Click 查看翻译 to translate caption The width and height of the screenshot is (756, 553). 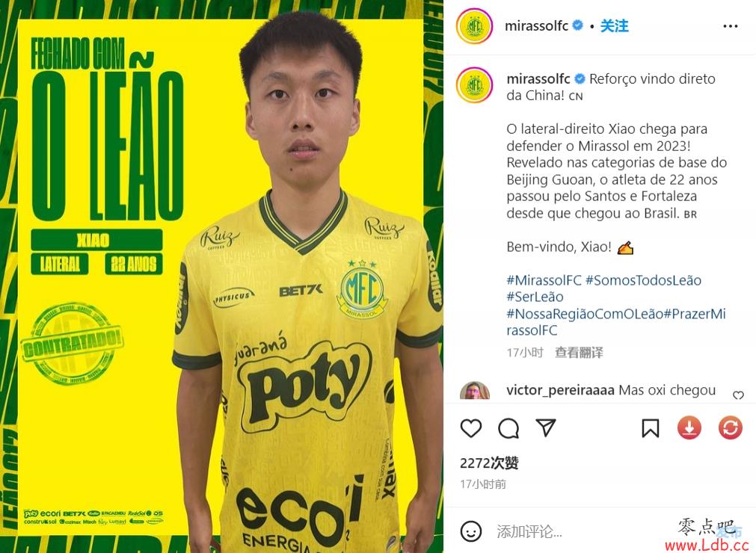point(579,353)
